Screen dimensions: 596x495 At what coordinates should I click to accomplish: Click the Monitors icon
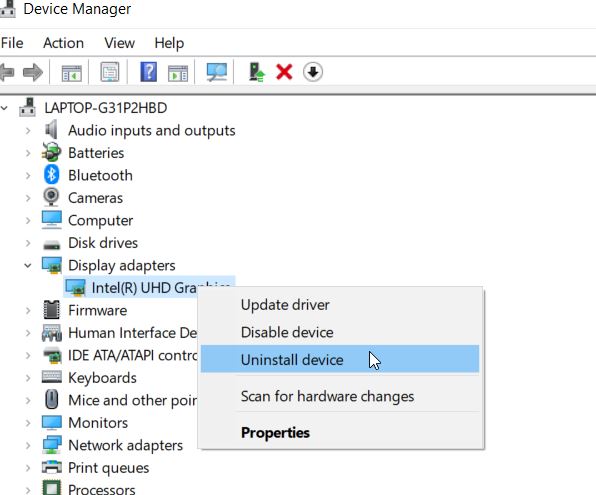pyautogui.click(x=52, y=422)
